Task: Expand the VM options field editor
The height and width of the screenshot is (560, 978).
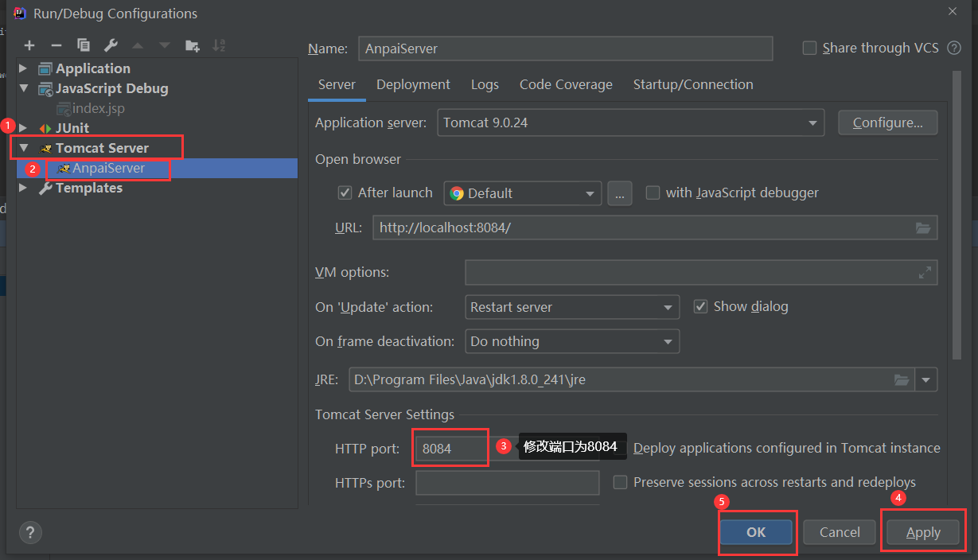Action: coord(925,272)
